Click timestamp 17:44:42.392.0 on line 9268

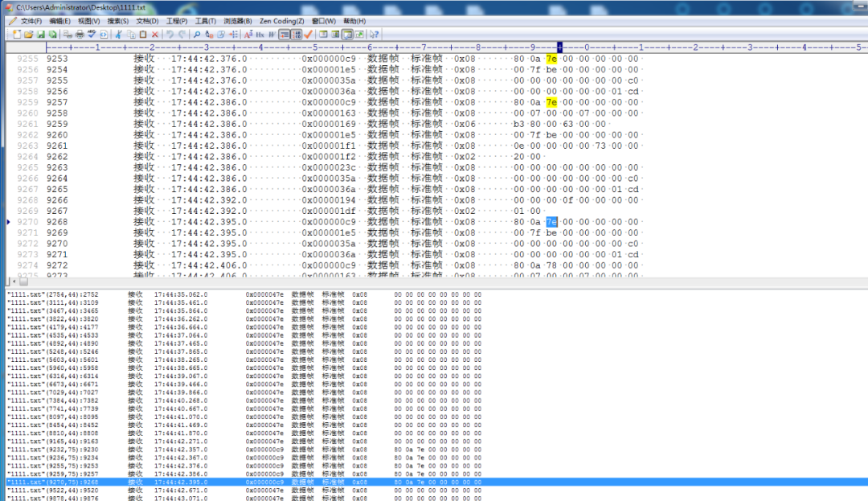click(x=209, y=200)
